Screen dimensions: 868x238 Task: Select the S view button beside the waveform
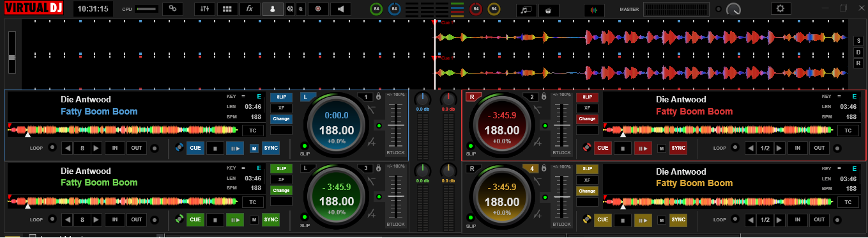tap(858, 40)
